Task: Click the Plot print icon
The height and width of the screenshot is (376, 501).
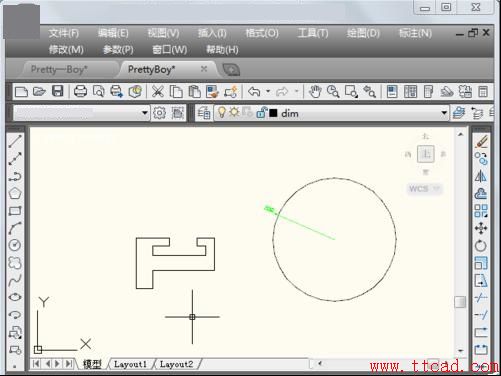Action: [80, 91]
